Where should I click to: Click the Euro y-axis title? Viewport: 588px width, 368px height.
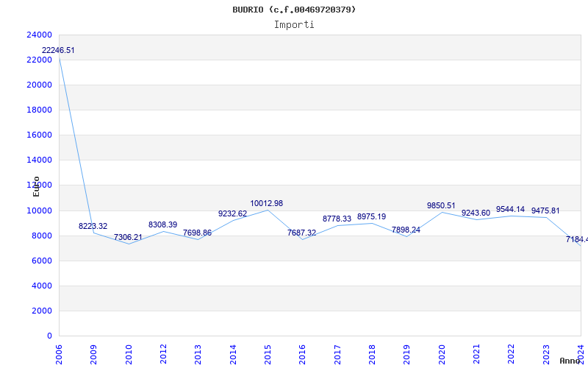36,186
